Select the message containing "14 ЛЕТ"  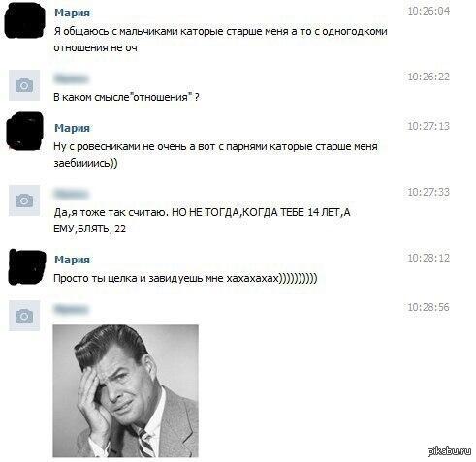[x=202, y=221]
